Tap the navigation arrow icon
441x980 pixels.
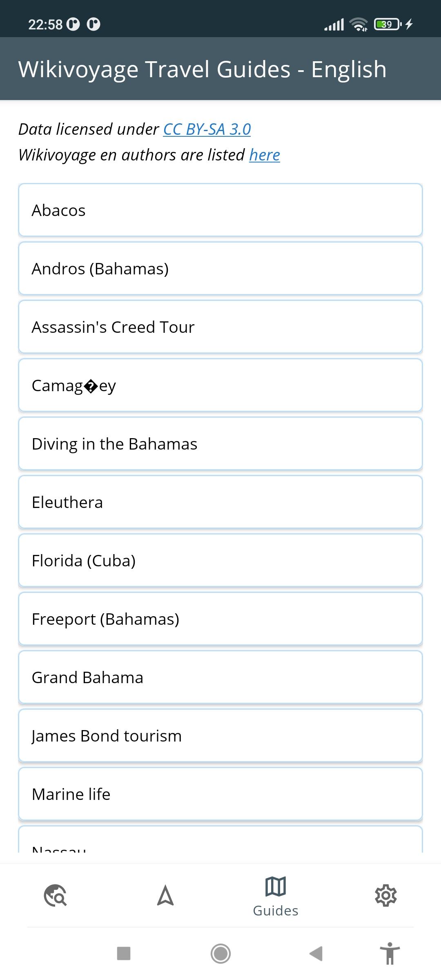point(165,895)
